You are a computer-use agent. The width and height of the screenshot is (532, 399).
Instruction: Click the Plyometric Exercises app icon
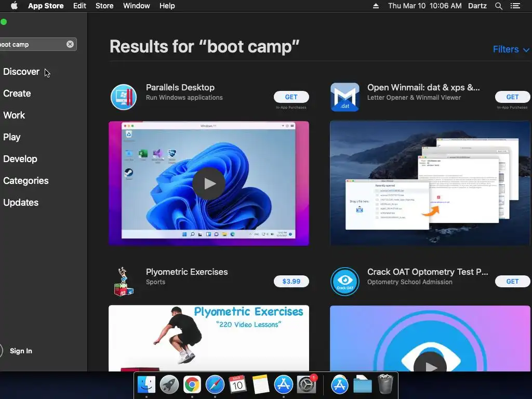[x=124, y=281]
